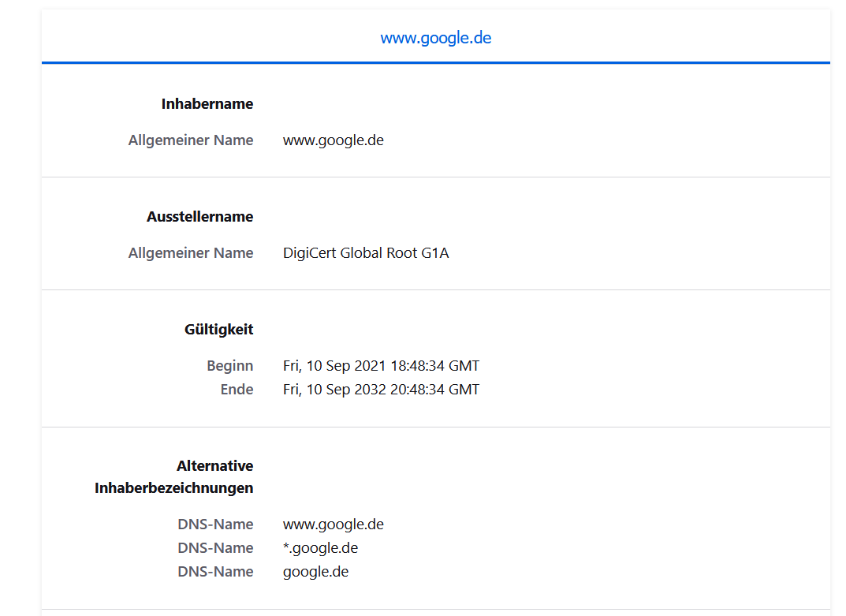The image size is (846, 616).
Task: Click the *.google.de wildcard DNS value
Action: coord(320,548)
